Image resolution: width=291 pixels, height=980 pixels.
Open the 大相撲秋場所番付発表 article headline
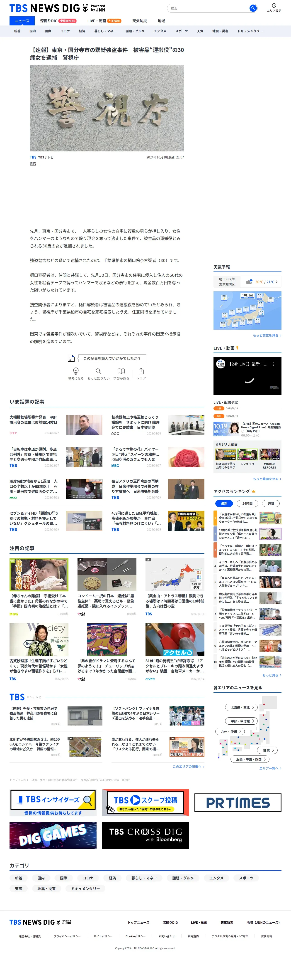34,420
